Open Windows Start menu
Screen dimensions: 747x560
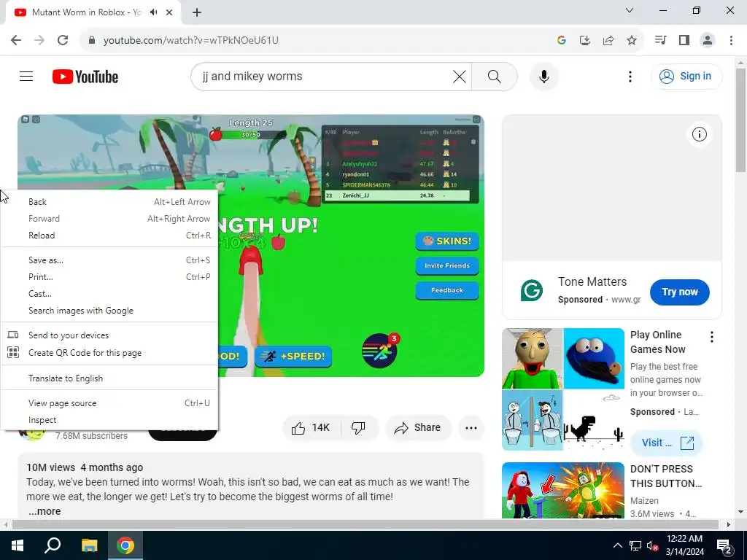pyautogui.click(x=18, y=545)
